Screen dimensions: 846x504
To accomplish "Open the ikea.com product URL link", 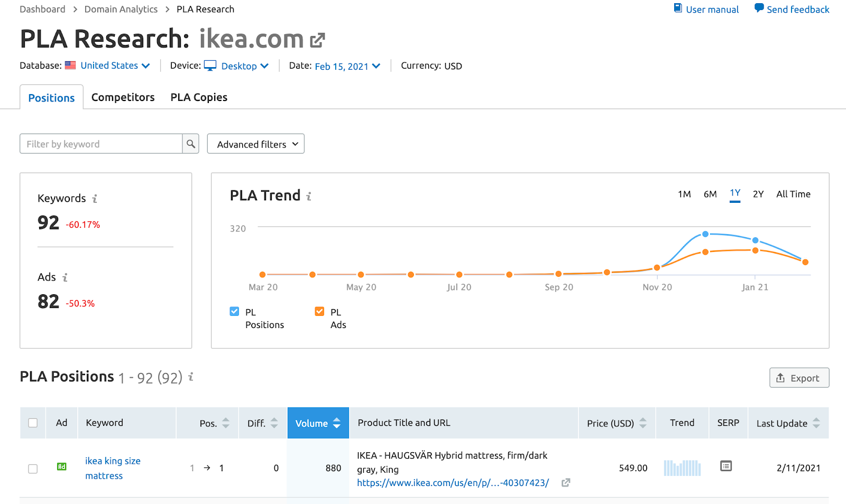I will tap(453, 482).
